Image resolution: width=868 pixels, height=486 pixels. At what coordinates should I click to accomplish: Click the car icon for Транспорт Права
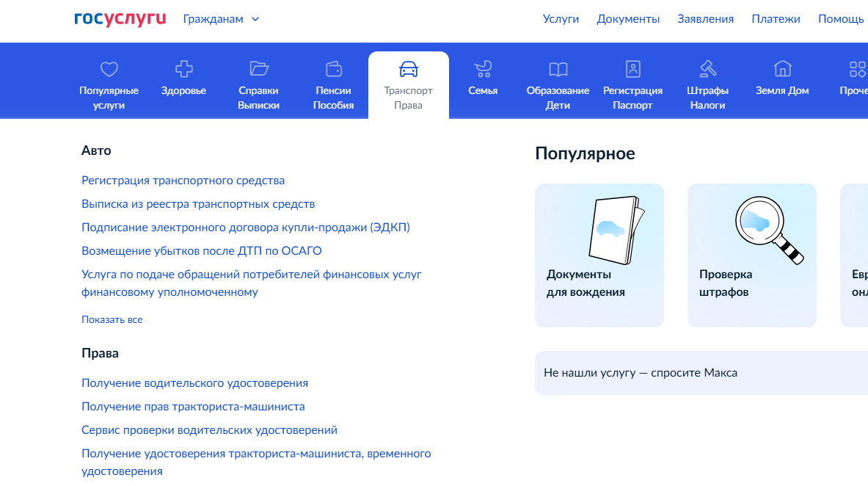(409, 69)
